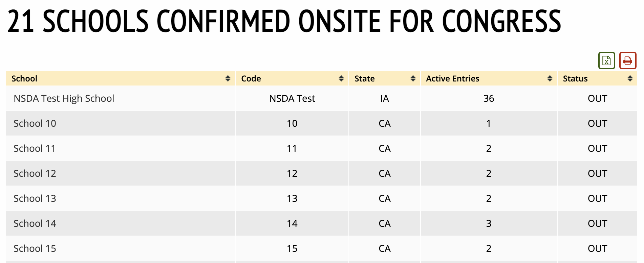Print the schools table

click(627, 61)
